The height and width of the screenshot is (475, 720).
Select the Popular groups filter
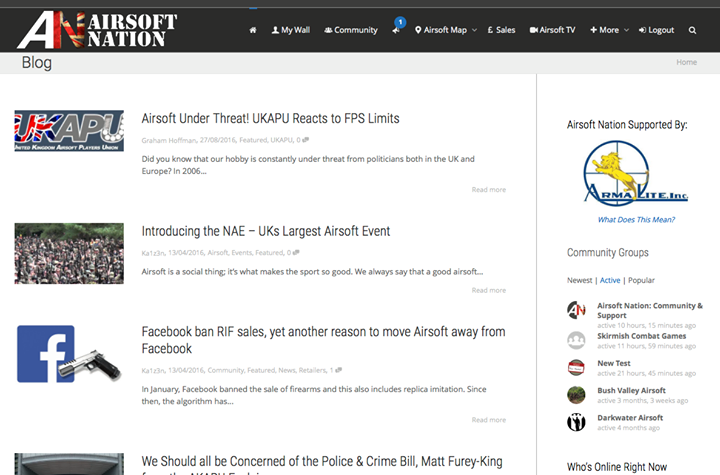point(641,280)
